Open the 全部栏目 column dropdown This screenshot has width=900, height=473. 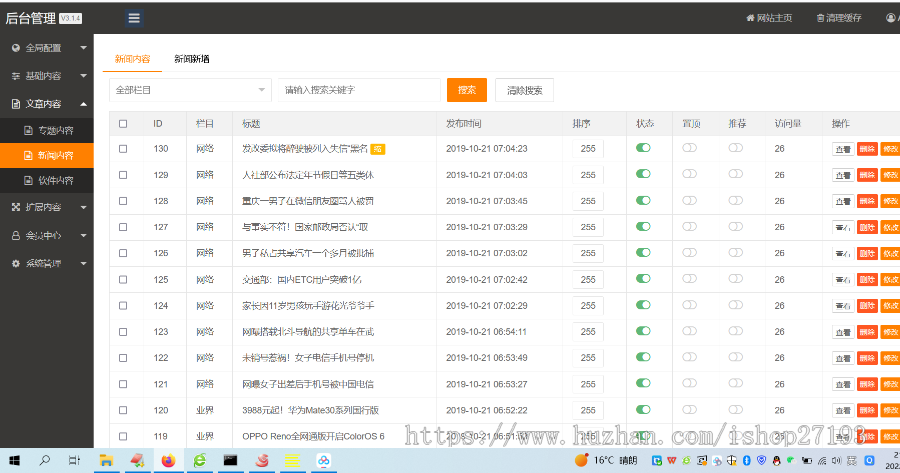190,90
